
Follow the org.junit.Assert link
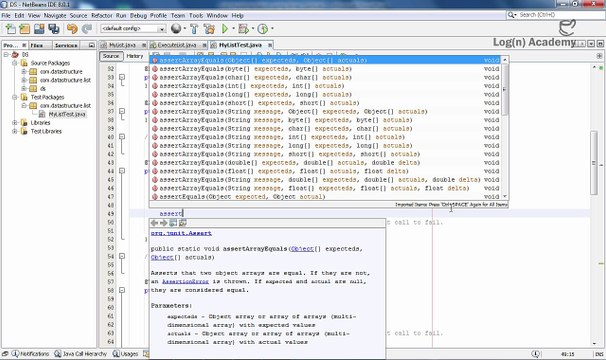(x=181, y=233)
